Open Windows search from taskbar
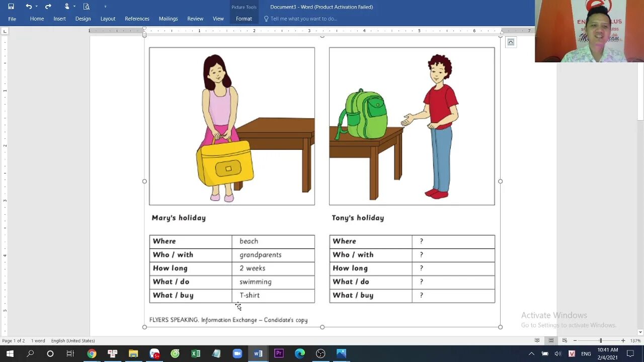644x362 pixels. 30,354
